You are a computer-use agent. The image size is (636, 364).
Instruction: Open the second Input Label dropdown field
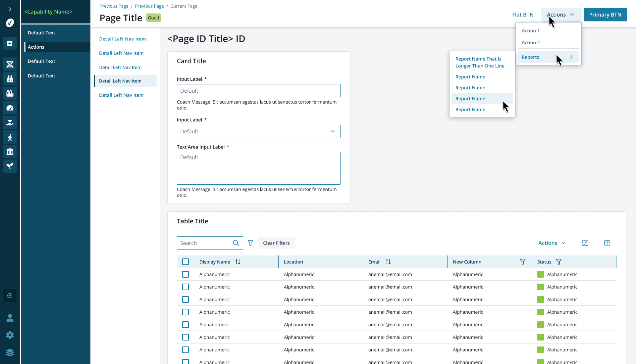[x=258, y=131]
